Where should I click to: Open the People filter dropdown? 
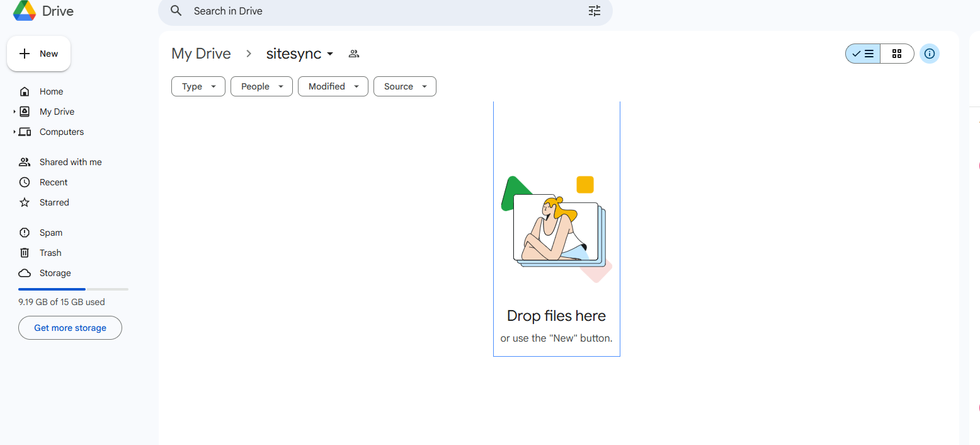point(262,86)
